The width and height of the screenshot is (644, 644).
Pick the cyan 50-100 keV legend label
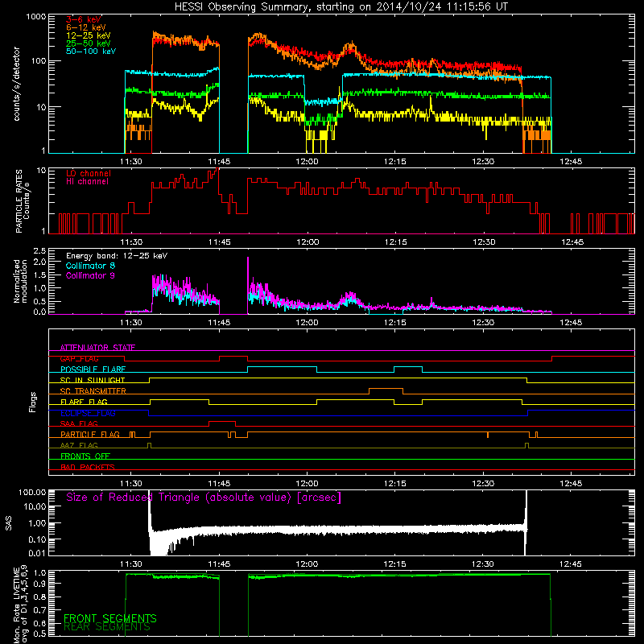[x=91, y=51]
